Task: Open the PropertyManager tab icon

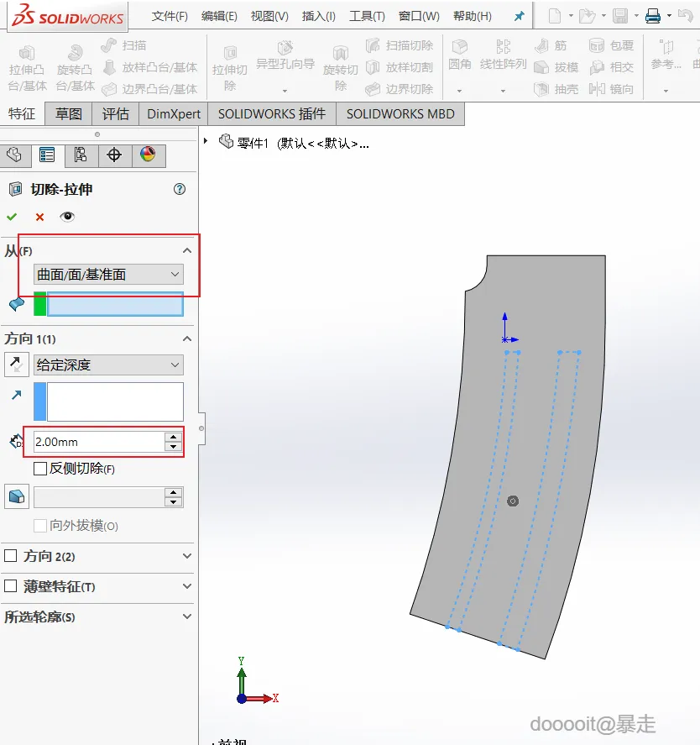Action: click(x=47, y=155)
